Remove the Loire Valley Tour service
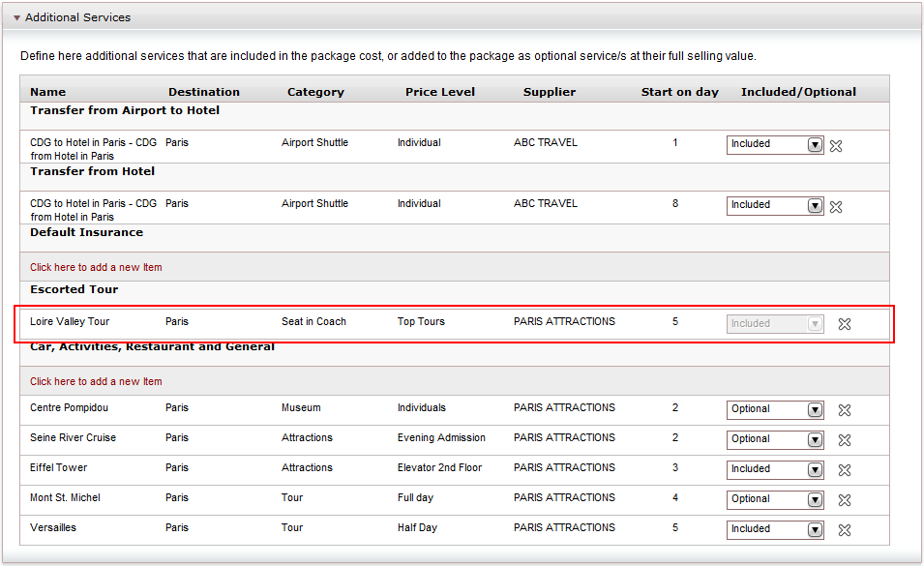The height and width of the screenshot is (566, 924). 845,324
